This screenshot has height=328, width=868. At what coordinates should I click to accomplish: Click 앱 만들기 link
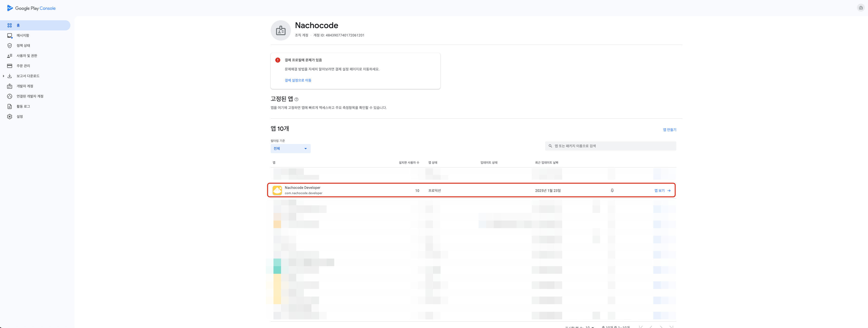point(669,130)
